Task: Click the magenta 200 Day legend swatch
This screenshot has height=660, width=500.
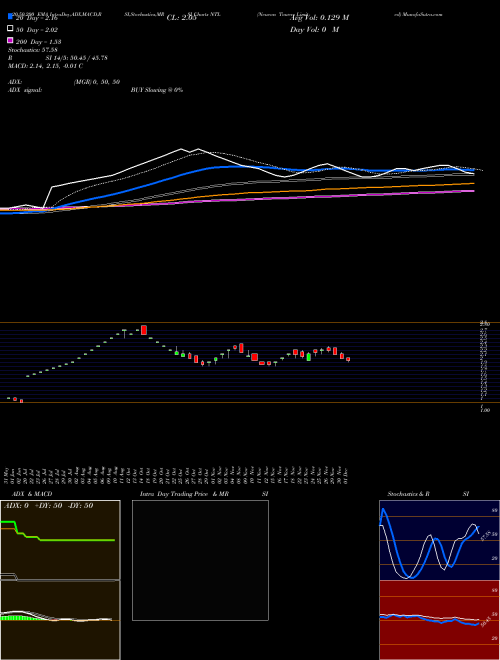Action: [10, 40]
